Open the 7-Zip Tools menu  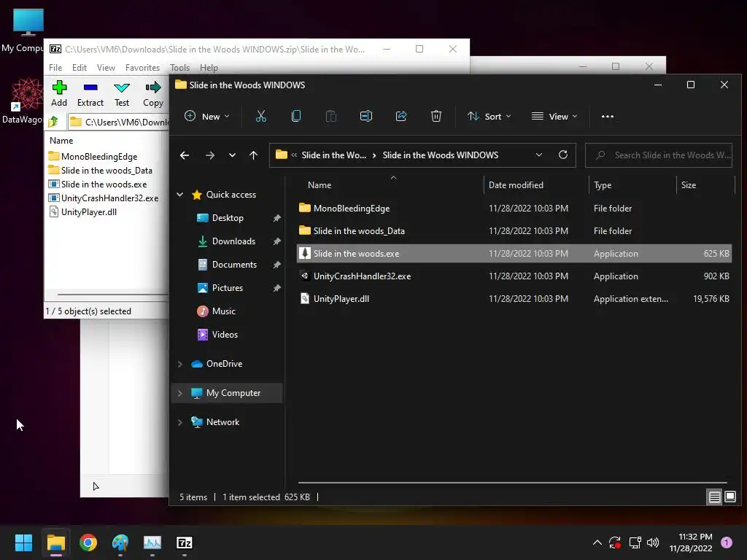point(180,68)
